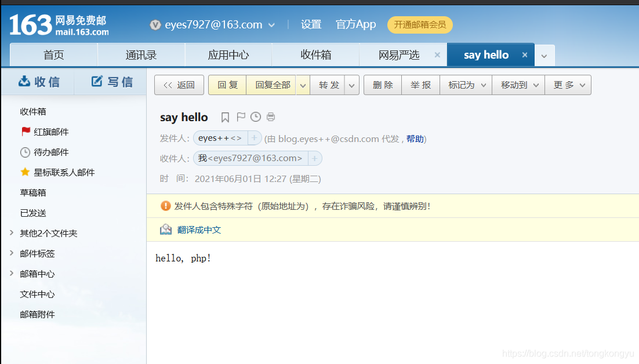
Task: Set a reminder with the clock icon
Action: pyautogui.click(x=255, y=117)
